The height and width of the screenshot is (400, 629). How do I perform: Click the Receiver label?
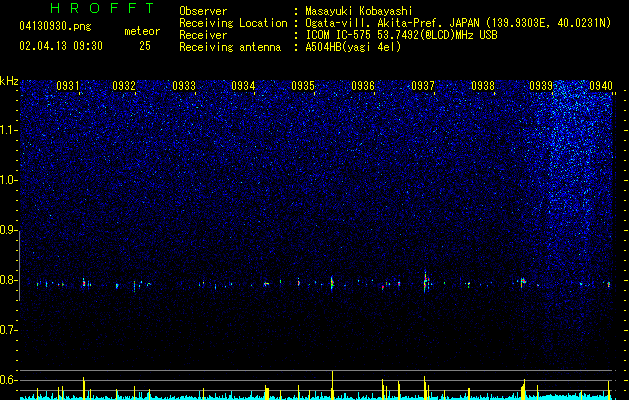point(203,35)
